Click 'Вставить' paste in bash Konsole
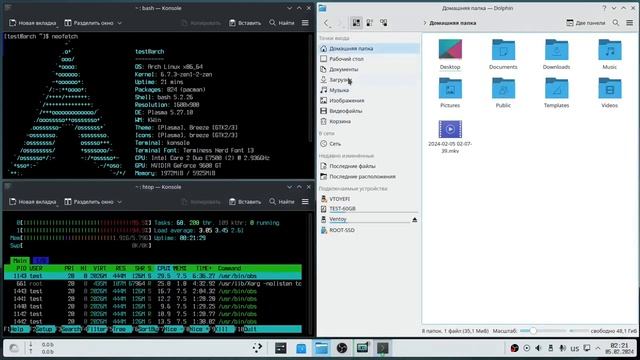 point(245,23)
